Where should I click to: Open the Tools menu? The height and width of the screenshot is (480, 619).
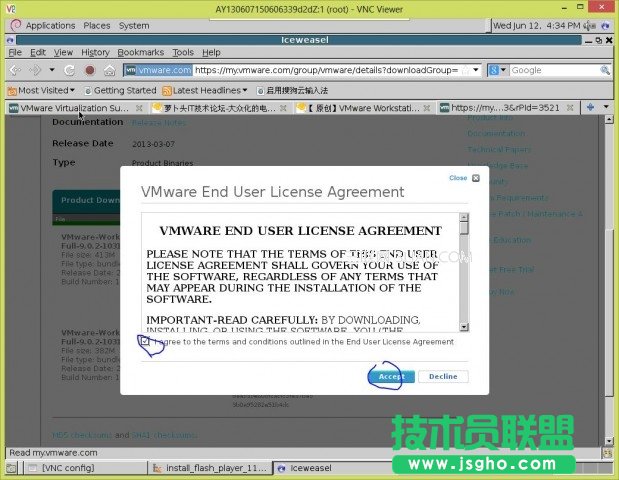(x=183, y=52)
